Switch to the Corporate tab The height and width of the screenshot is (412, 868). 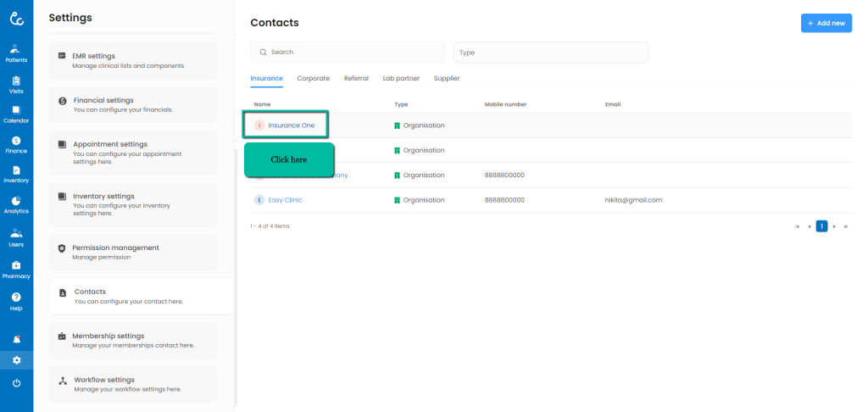click(x=313, y=78)
